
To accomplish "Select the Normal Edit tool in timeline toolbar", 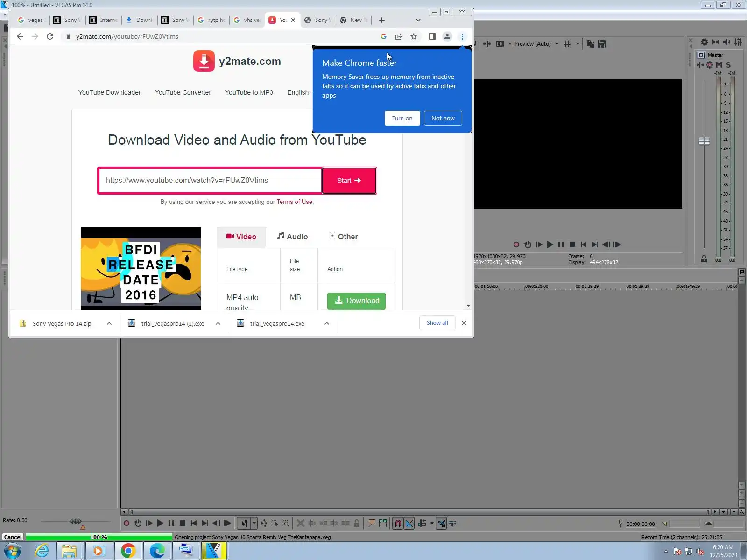I will click(244, 524).
